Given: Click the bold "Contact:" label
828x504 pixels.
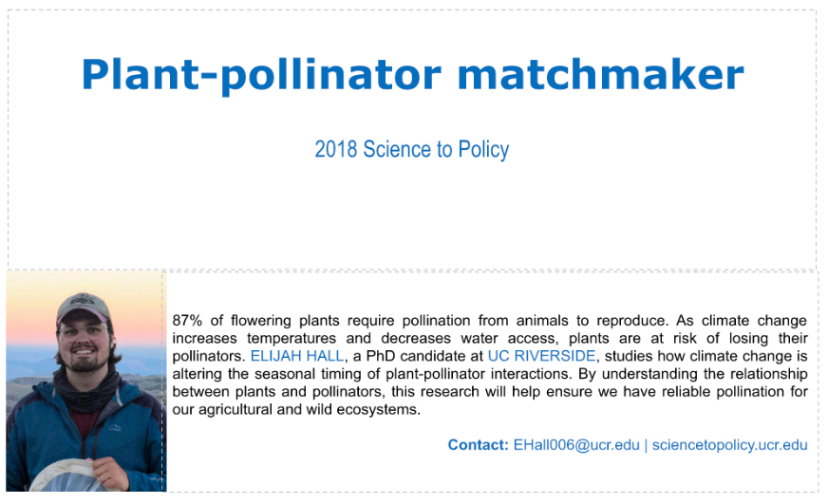Looking at the screenshot, I should (x=479, y=445).
